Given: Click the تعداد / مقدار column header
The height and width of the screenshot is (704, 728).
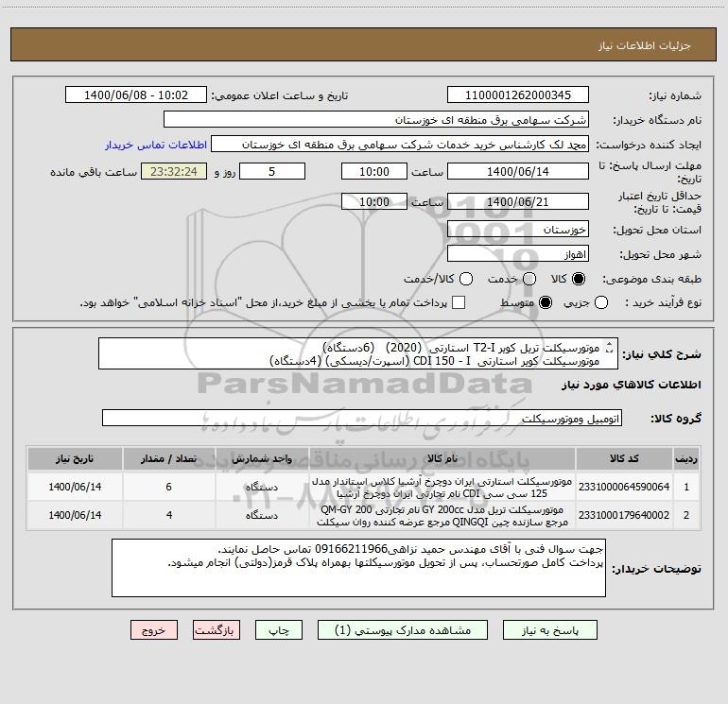Looking at the screenshot, I should point(169,459).
